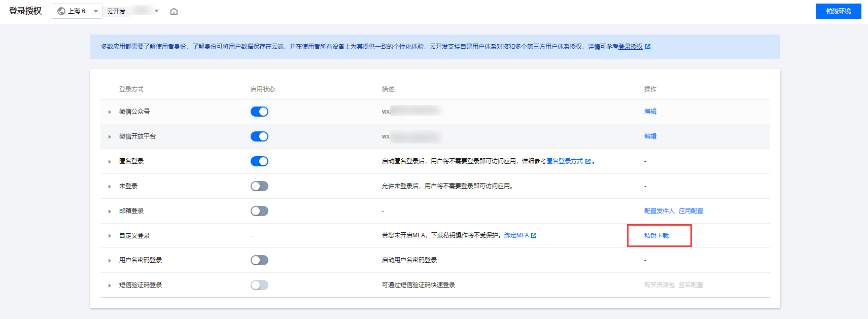The image size is (868, 319).
Task: Expand the 用户名密码登录 row
Action: pos(110,261)
